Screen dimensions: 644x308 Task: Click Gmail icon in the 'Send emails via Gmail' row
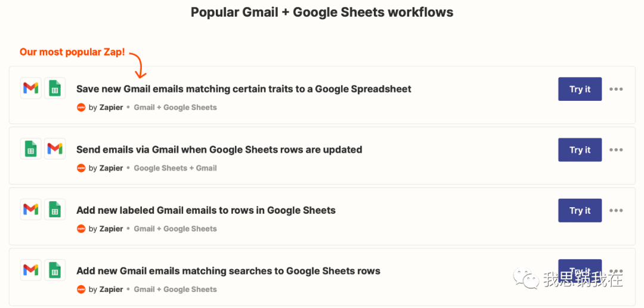[55, 149]
